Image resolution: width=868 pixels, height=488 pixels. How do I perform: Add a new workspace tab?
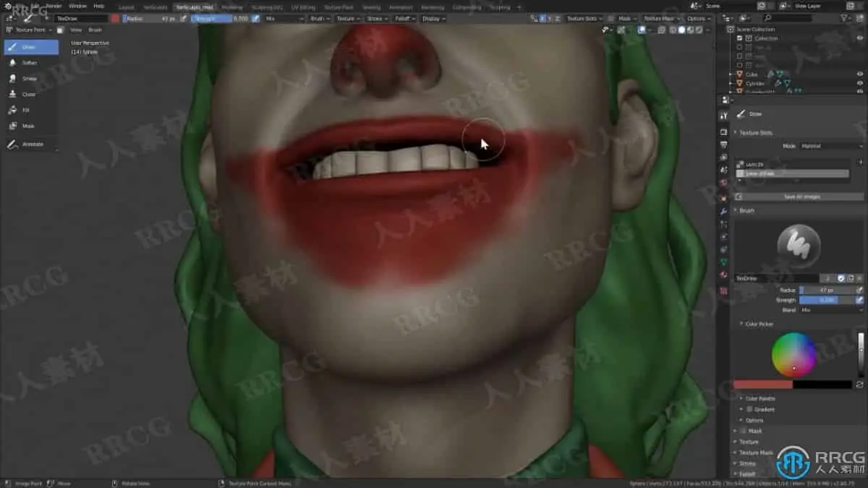[519, 7]
